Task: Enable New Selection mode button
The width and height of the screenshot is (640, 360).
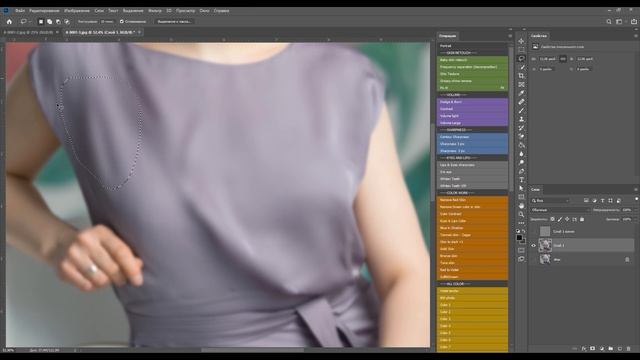Action: [41, 22]
